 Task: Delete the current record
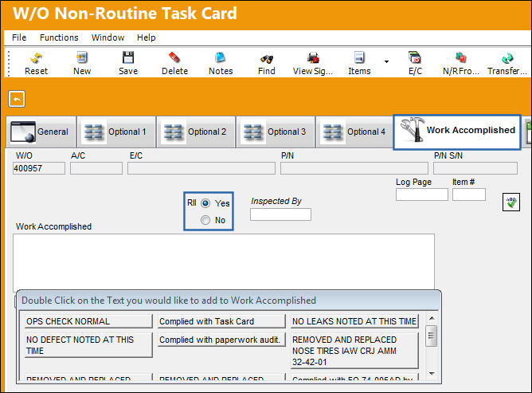point(174,63)
